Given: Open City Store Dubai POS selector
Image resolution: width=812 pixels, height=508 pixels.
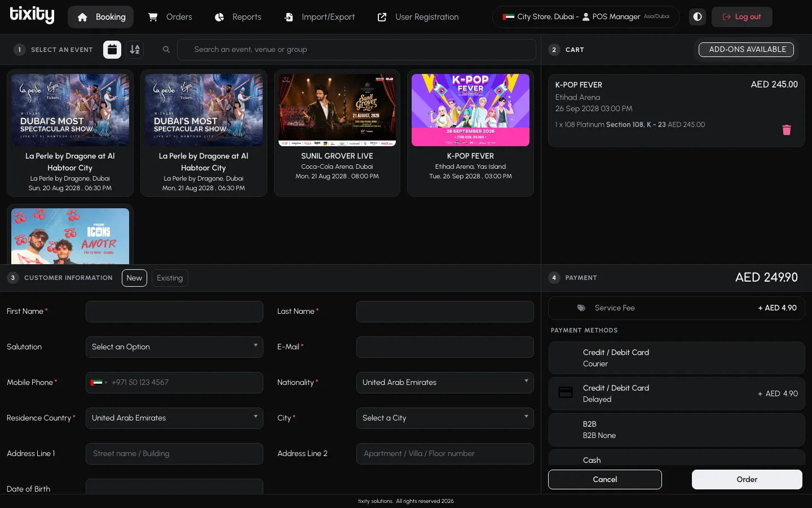Looking at the screenshot, I should point(586,17).
